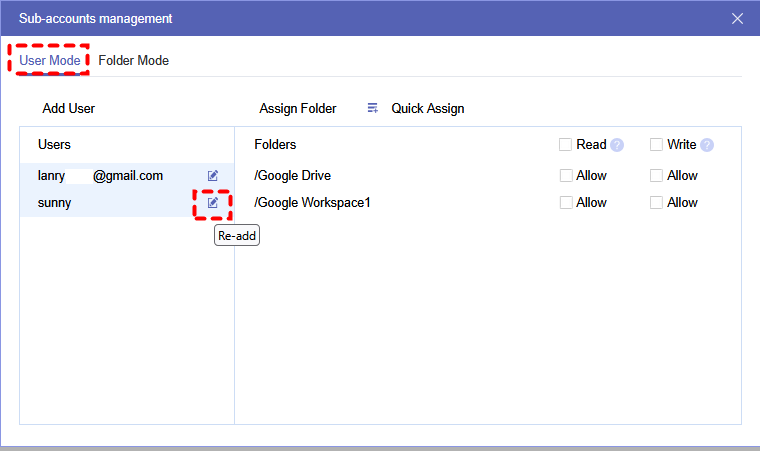Viewport: 760px width, 451px height.
Task: Click the Quick Assign button label
Action: [x=427, y=108]
